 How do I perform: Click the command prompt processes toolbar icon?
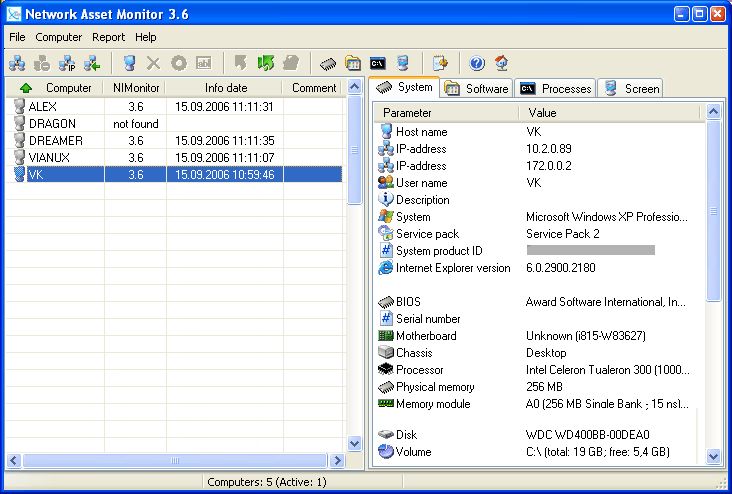pyautogui.click(x=378, y=63)
